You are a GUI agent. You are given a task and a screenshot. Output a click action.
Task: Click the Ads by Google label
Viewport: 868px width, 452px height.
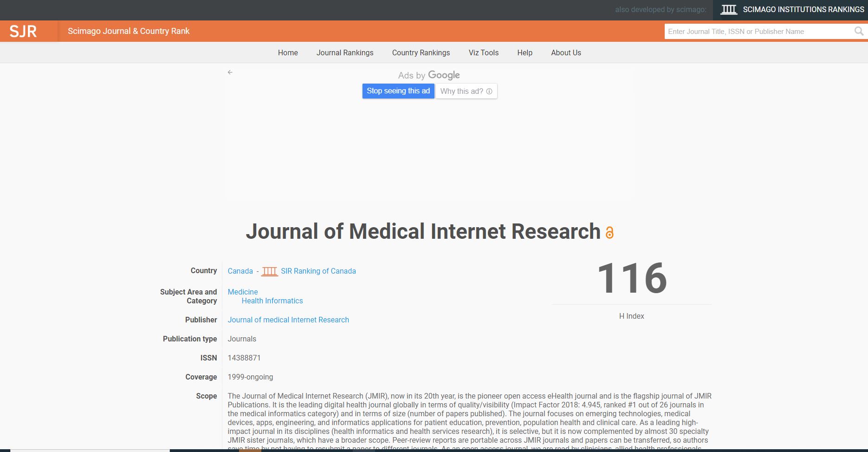pyautogui.click(x=429, y=75)
